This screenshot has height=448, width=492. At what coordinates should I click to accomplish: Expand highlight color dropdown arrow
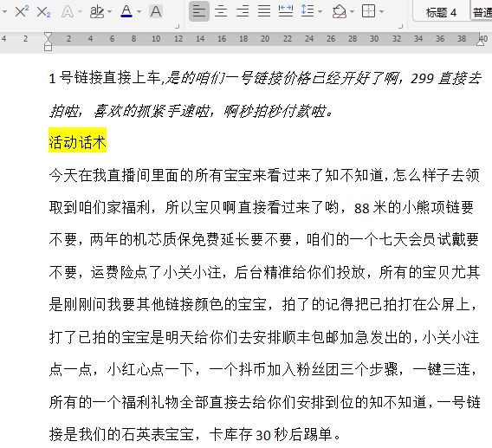[109, 12]
